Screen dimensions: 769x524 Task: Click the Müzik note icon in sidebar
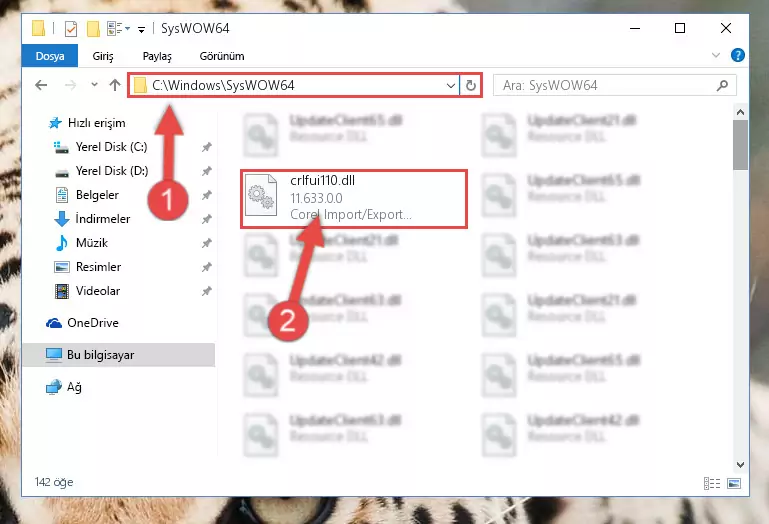[62, 243]
